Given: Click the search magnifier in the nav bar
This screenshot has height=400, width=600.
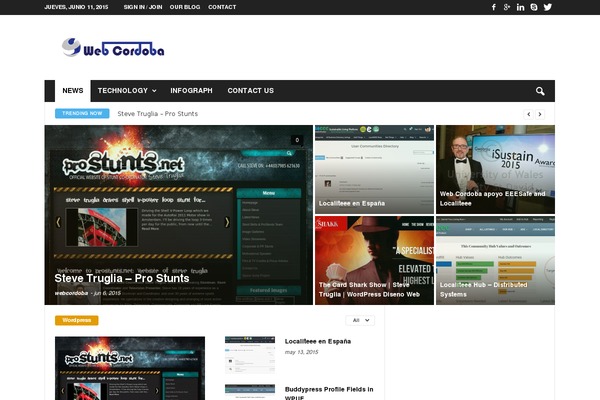Looking at the screenshot, I should click(540, 91).
